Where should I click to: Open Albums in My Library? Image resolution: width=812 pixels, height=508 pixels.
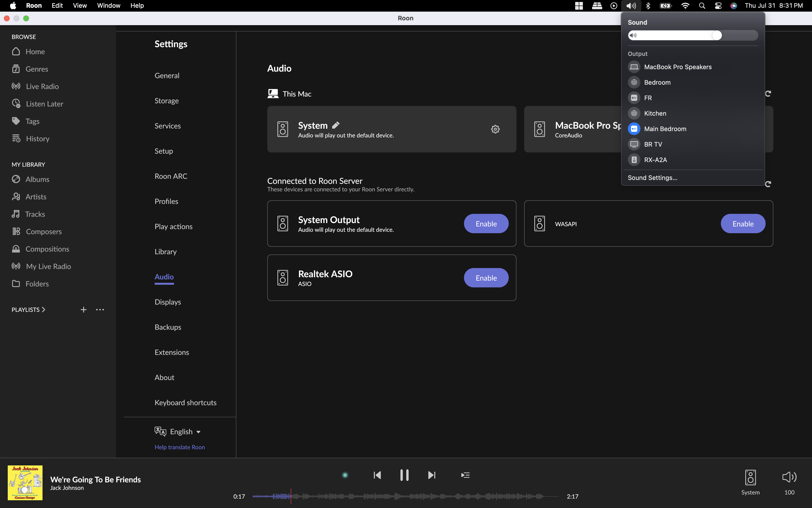click(30, 179)
